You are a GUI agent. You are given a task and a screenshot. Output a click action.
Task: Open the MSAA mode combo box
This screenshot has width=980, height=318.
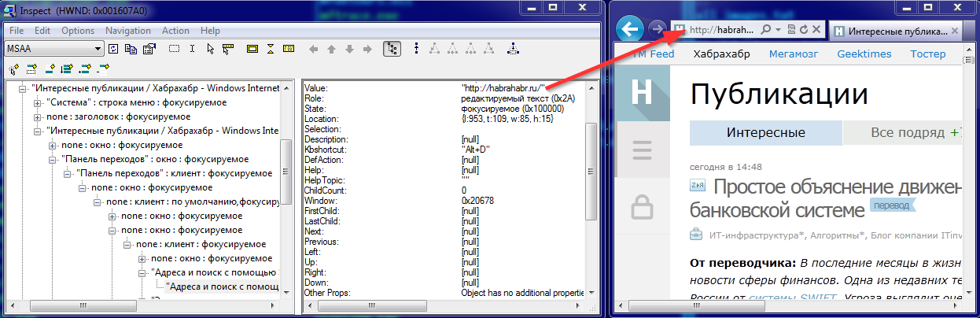54,49
